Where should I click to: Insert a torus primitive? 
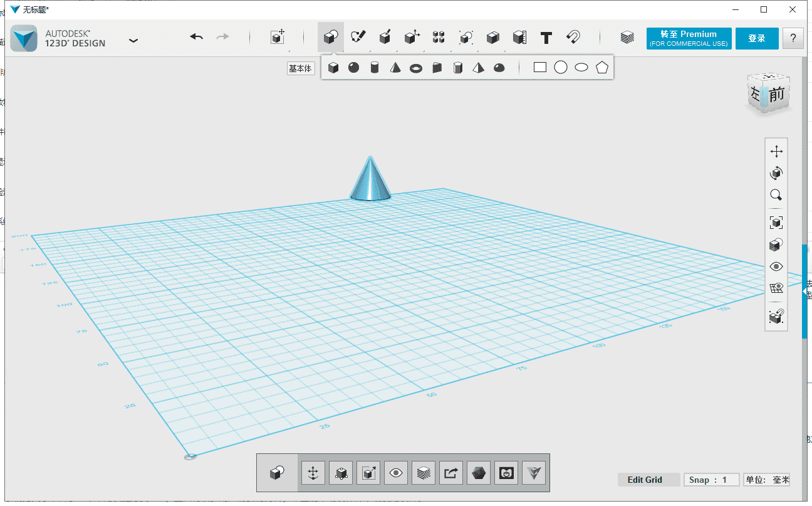pyautogui.click(x=416, y=68)
